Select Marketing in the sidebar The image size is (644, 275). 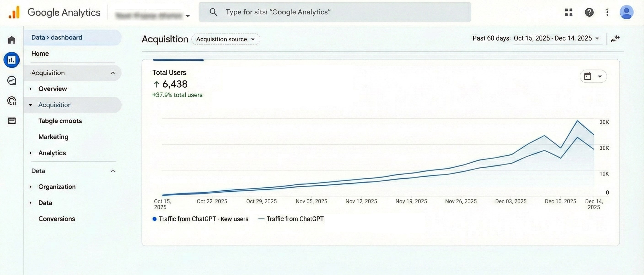point(53,137)
